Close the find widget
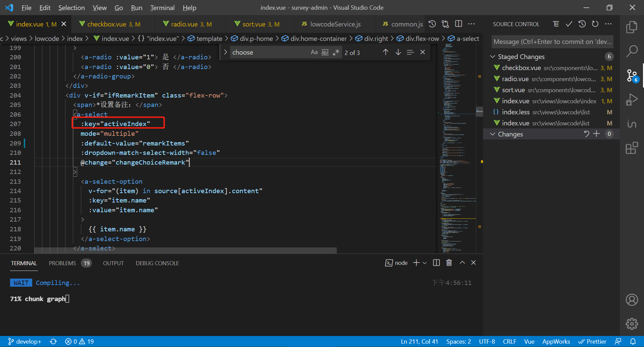This screenshot has width=644, height=347. (423, 52)
